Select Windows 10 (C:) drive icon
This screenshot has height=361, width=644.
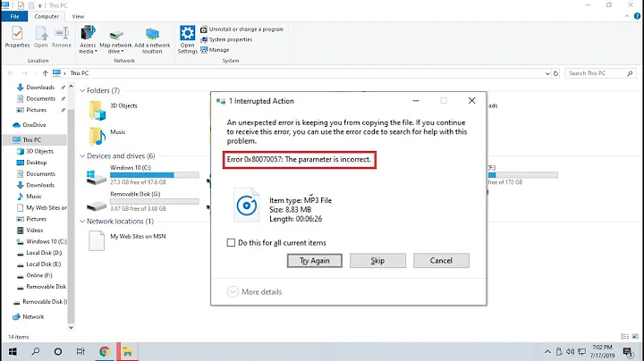97,177
